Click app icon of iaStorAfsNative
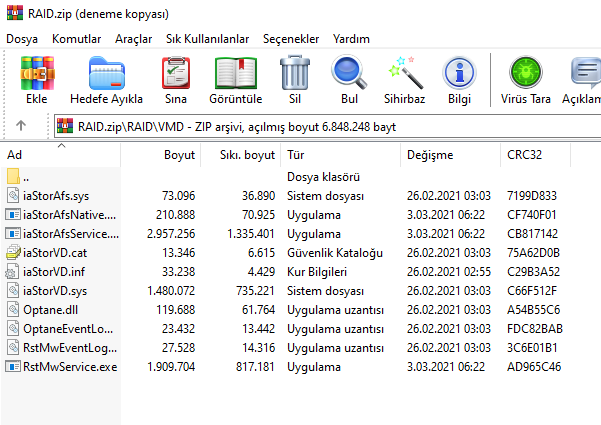 coord(13,214)
